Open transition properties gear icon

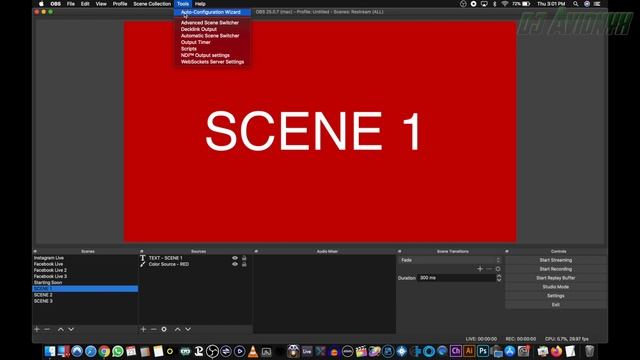click(498, 269)
